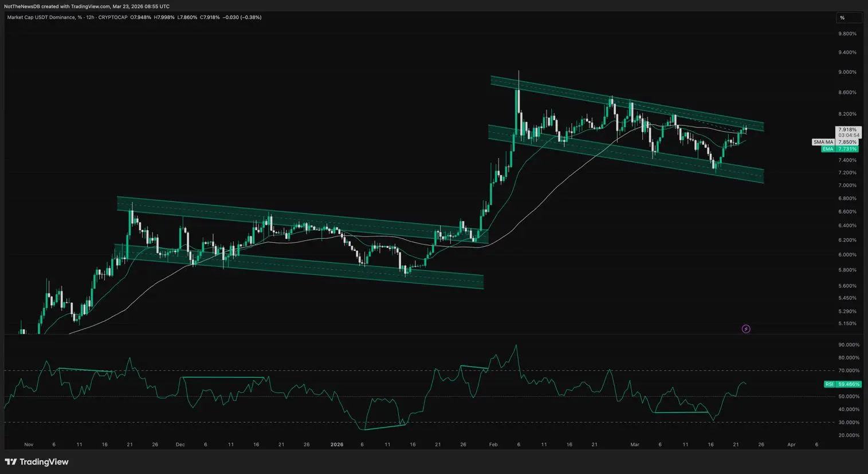Image resolution: width=868 pixels, height=474 pixels.
Task: Click the open value O7.948%
Action: [x=141, y=17]
